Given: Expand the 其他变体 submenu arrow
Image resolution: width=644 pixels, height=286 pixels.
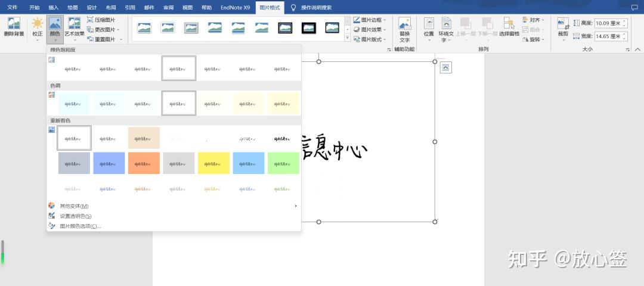Looking at the screenshot, I should coord(296,206).
